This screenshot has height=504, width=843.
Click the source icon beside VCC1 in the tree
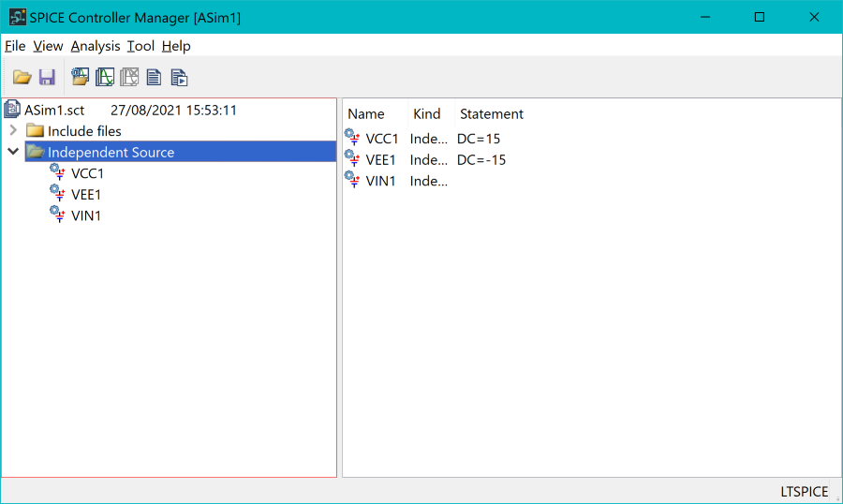tap(57, 172)
